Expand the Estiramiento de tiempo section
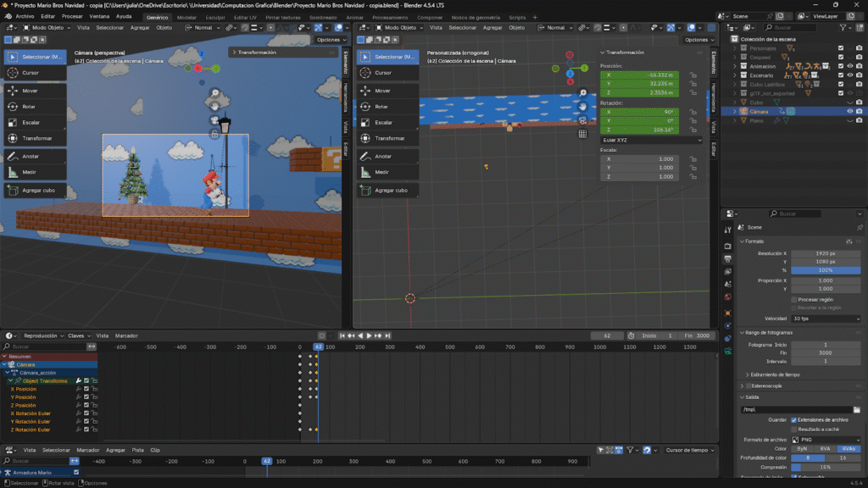 [x=747, y=374]
